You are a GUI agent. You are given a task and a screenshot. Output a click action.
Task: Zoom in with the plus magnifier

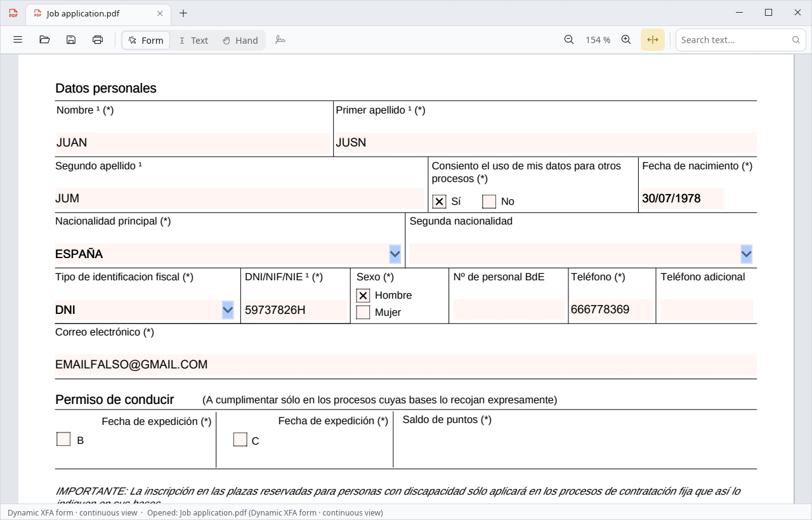626,40
